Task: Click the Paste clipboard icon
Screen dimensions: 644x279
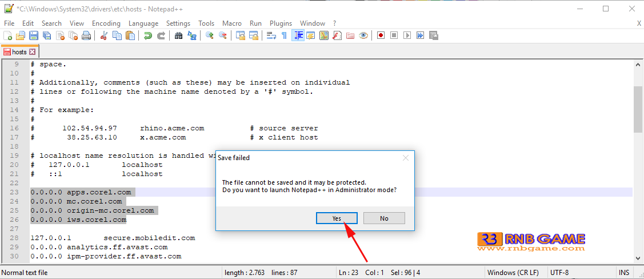Action: point(130,36)
